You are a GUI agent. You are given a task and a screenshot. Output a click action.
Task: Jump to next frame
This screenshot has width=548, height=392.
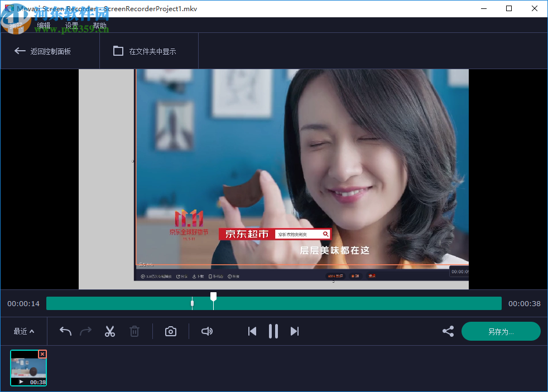(295, 331)
